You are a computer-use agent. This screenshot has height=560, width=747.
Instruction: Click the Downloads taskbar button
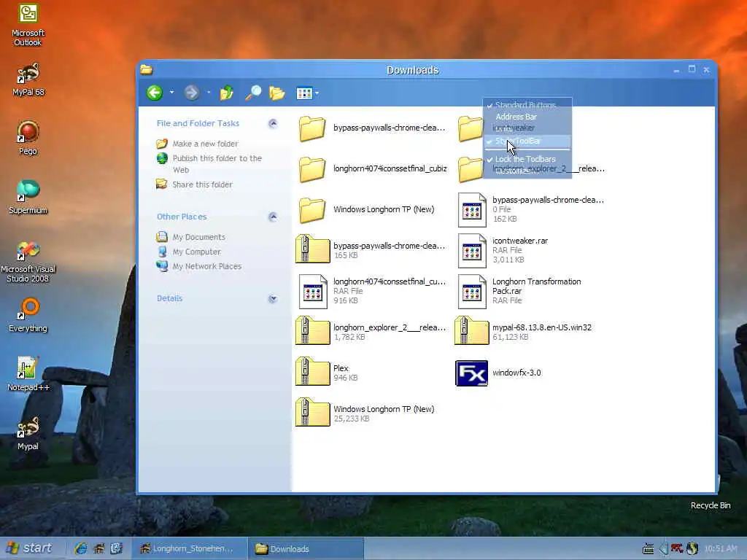tap(306, 548)
